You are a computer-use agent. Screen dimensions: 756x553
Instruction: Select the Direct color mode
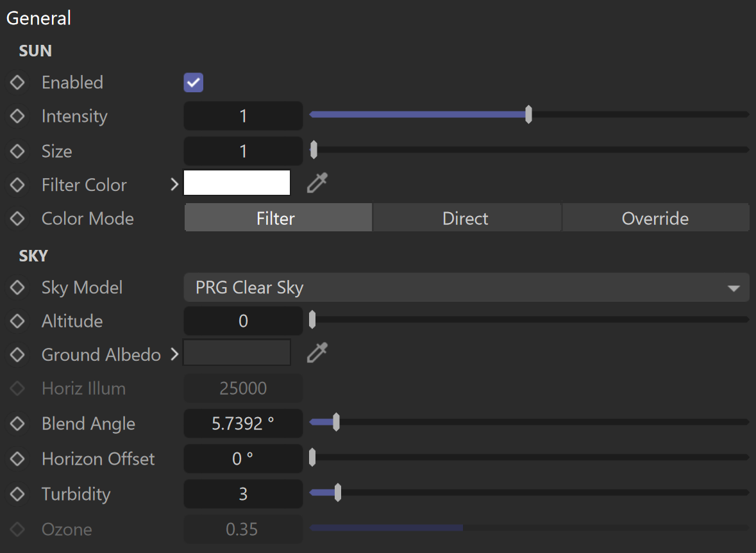pyautogui.click(x=467, y=219)
